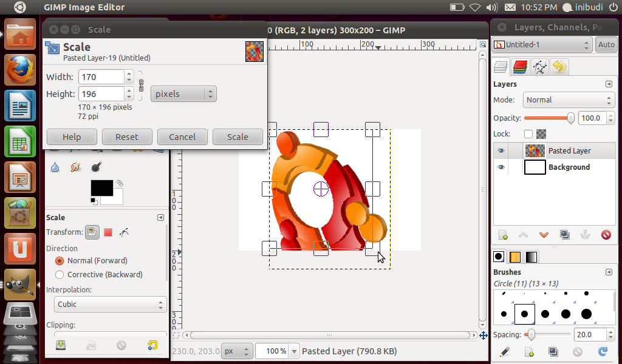Select the Smudge tool in toolbox

click(x=75, y=167)
